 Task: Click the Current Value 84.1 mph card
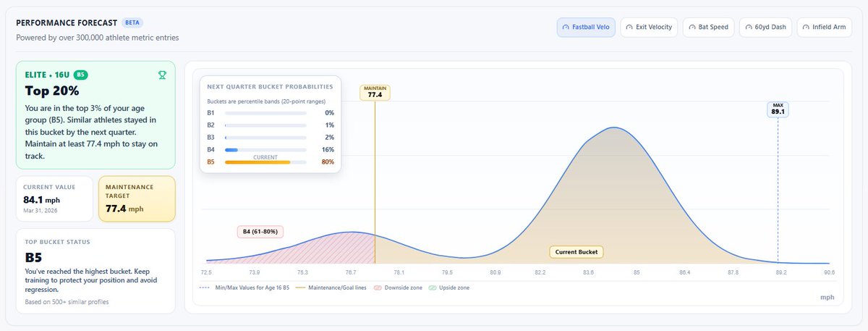pos(54,198)
